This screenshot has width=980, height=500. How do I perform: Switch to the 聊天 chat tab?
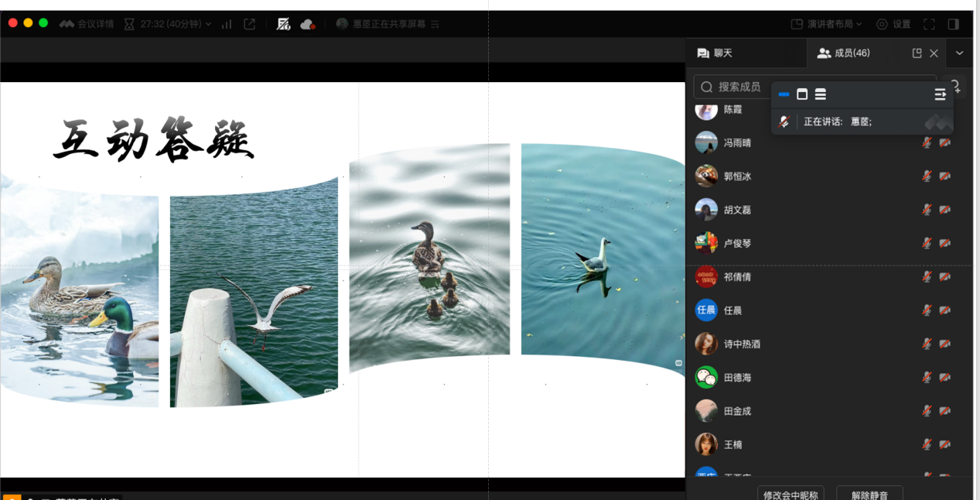pyautogui.click(x=715, y=53)
